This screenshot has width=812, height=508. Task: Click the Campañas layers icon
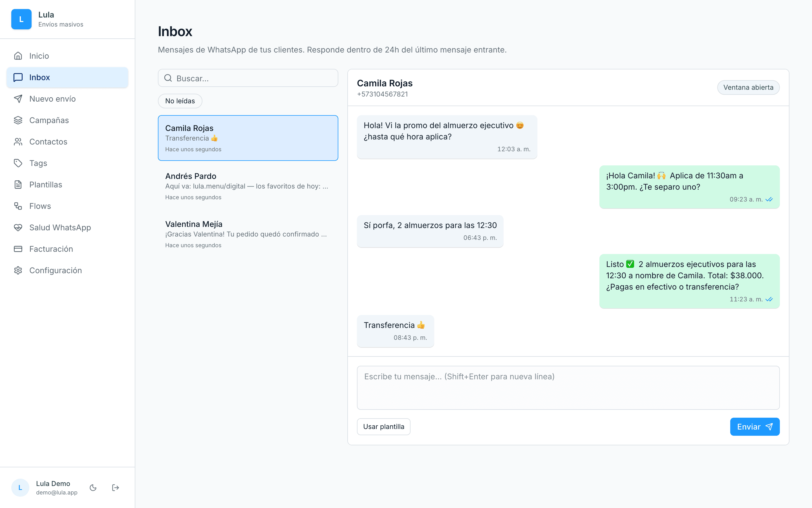tap(18, 120)
